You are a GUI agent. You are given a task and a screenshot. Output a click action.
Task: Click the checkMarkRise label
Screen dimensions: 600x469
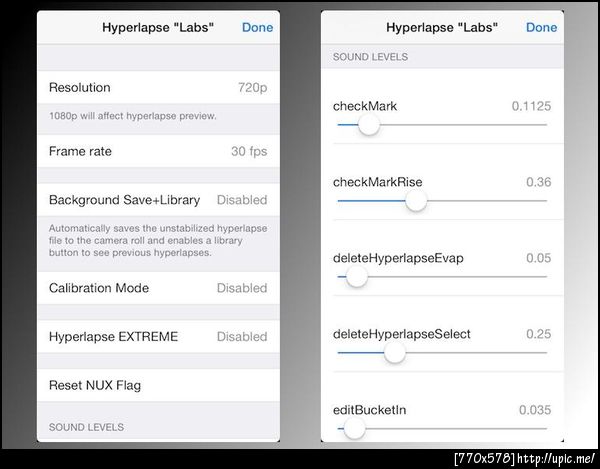[378, 182]
